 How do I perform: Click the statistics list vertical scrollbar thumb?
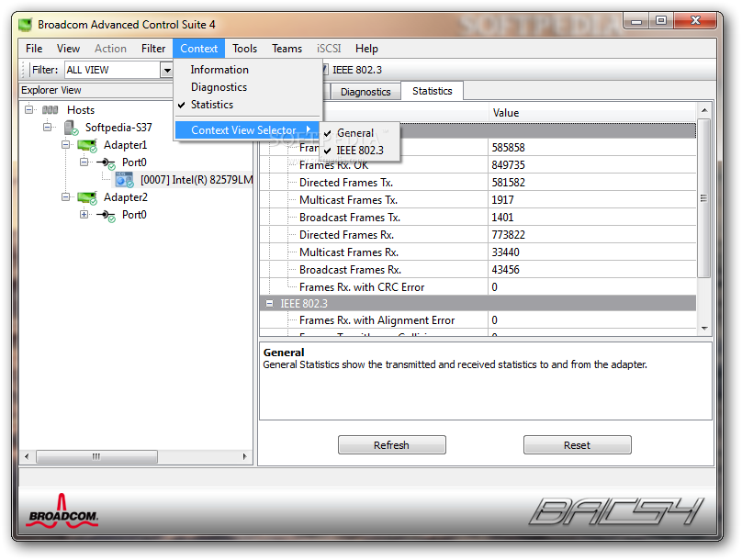(704, 198)
